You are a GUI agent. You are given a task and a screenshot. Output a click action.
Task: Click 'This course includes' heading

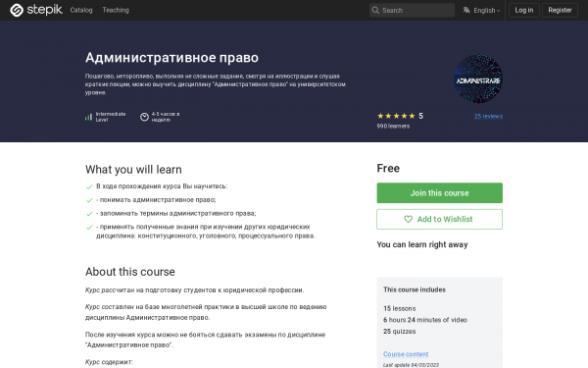(x=414, y=289)
